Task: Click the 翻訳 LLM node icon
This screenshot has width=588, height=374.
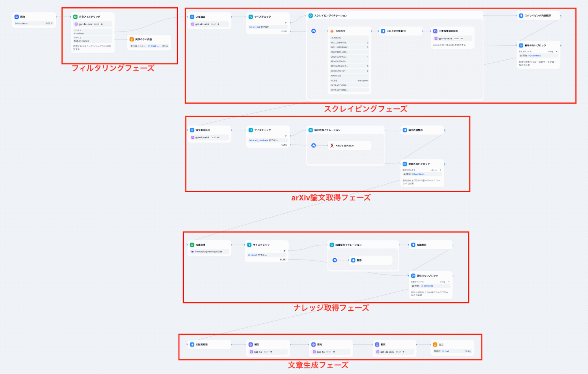Action: click(x=377, y=345)
